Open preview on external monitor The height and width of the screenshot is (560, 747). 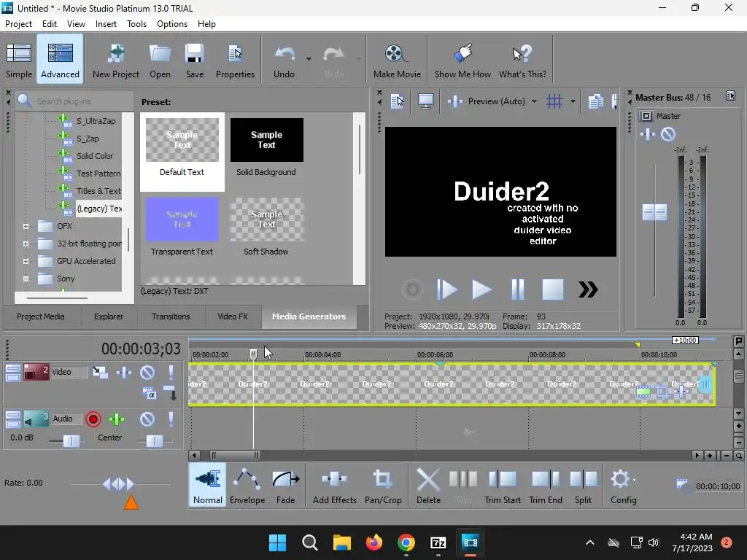click(425, 101)
